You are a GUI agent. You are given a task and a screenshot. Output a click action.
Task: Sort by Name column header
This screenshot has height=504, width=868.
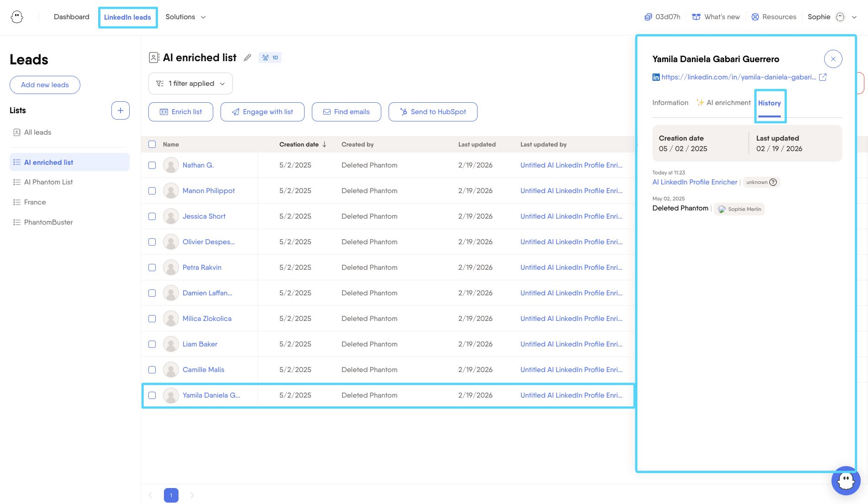171,144
